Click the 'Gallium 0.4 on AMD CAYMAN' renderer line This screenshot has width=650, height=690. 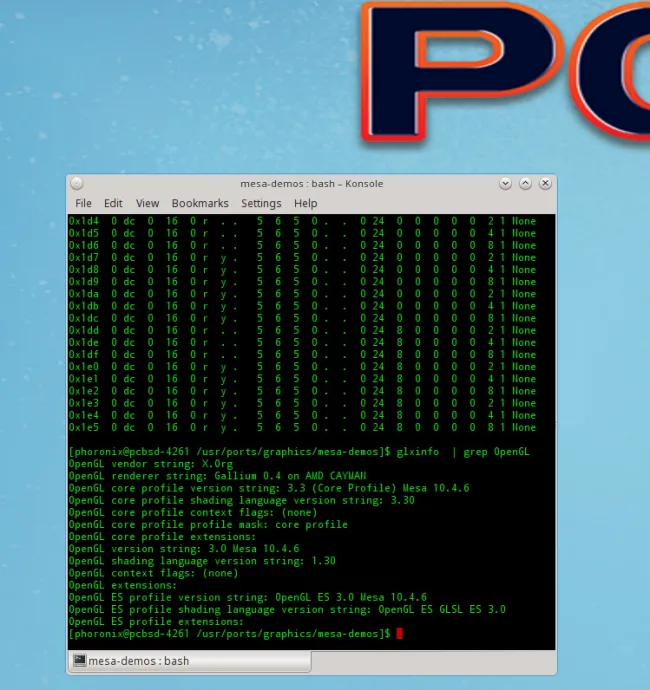217,476
